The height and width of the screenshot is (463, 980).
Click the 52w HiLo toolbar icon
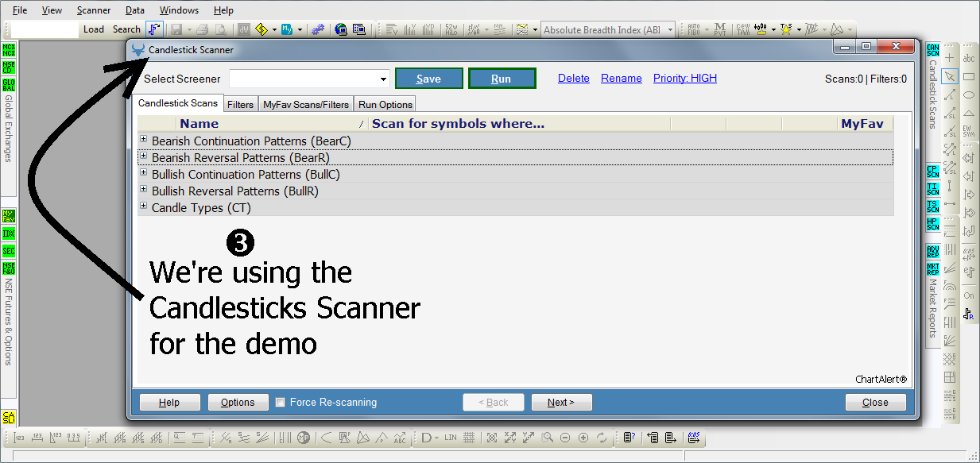pyautogui.click(x=451, y=29)
